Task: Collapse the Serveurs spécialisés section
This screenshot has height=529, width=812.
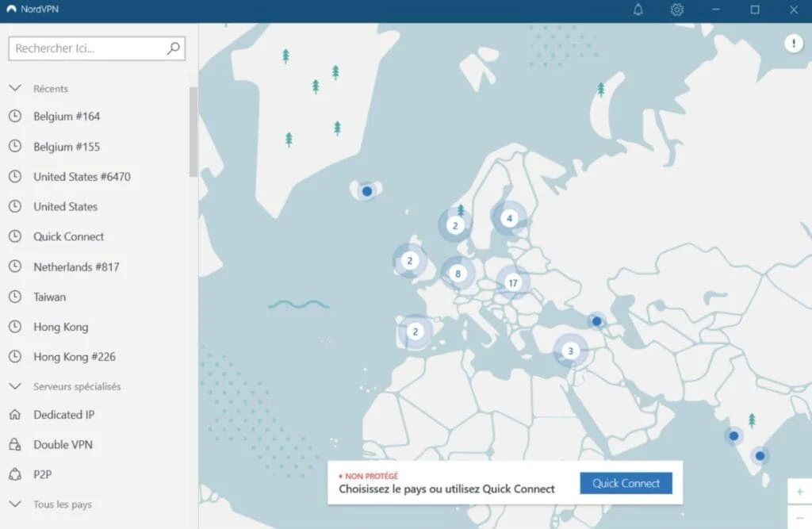Action: point(15,386)
